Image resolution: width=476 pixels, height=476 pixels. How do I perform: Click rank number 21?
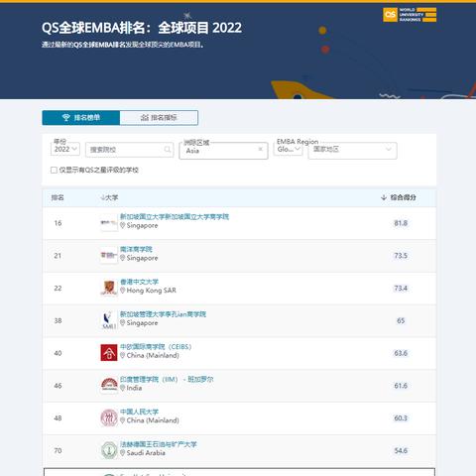point(58,256)
